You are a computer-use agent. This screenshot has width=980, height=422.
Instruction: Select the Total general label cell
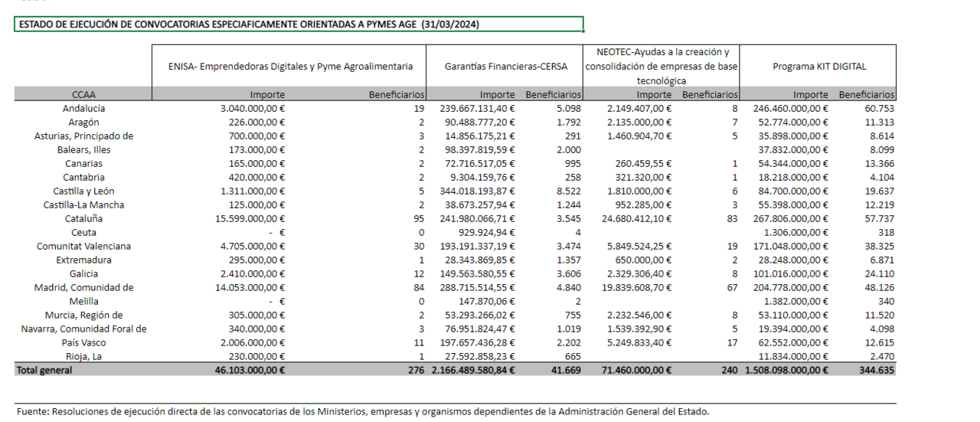[44, 371]
